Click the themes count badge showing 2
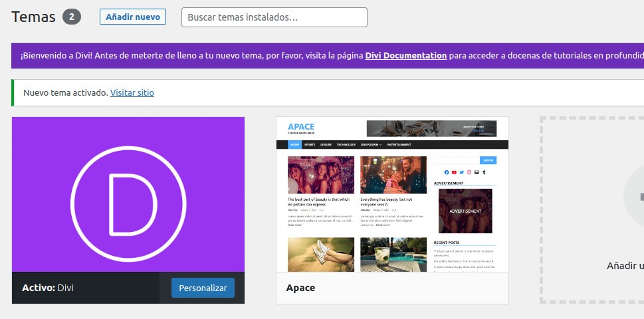This screenshot has width=644, height=319. pyautogui.click(x=72, y=17)
